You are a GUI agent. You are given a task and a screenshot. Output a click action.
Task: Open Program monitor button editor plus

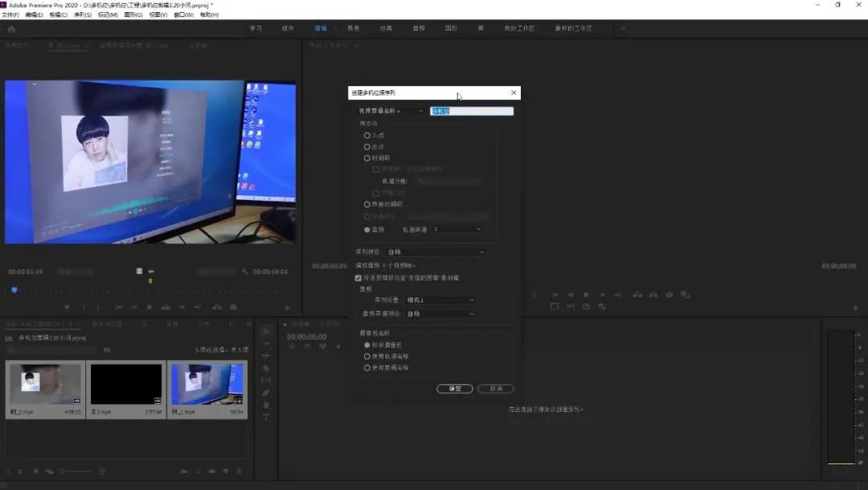(x=855, y=308)
